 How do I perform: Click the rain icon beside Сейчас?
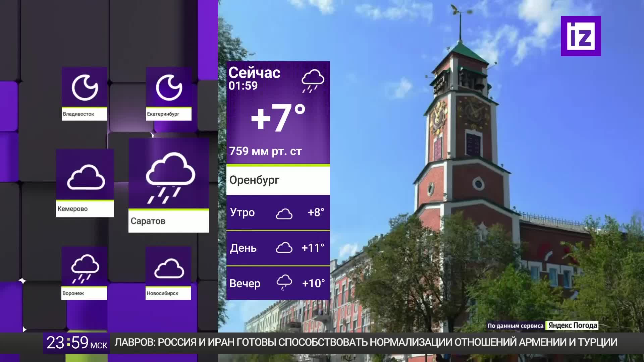click(313, 81)
